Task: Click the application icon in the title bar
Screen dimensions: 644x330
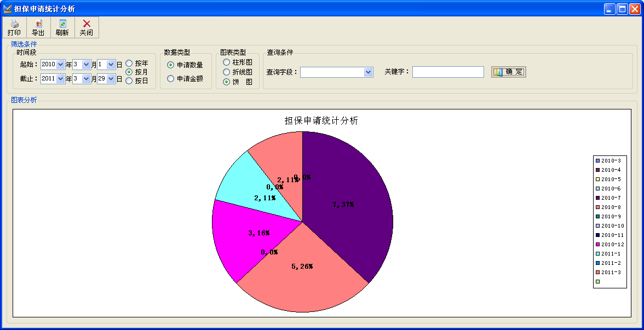Action: 8,9
